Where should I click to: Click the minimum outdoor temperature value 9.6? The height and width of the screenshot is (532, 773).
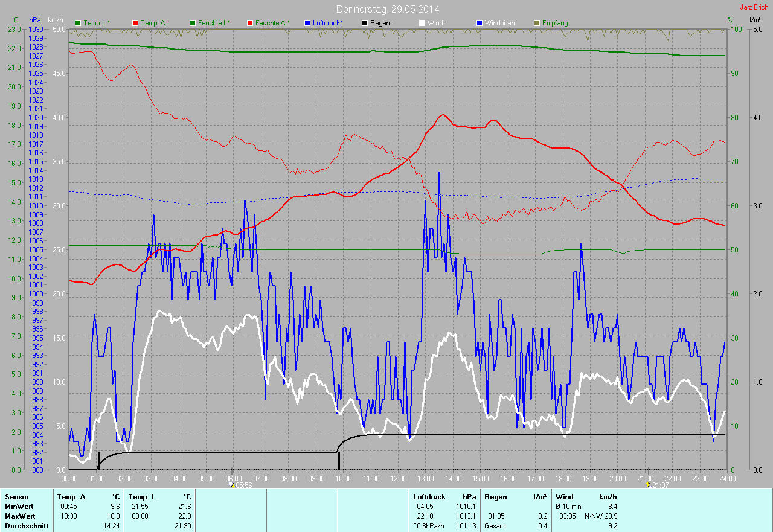[115, 507]
